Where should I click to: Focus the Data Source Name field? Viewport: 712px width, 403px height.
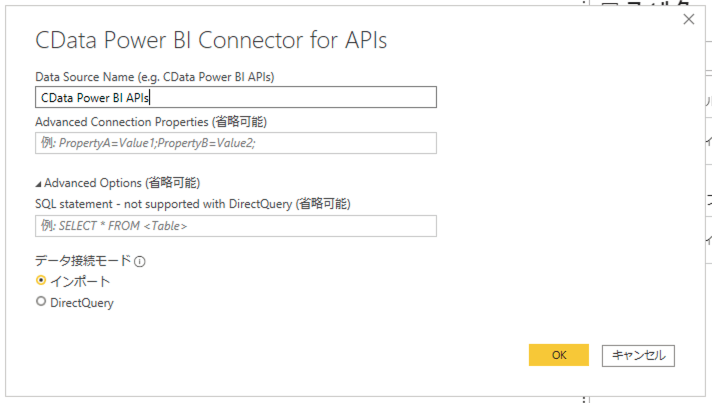point(235,97)
